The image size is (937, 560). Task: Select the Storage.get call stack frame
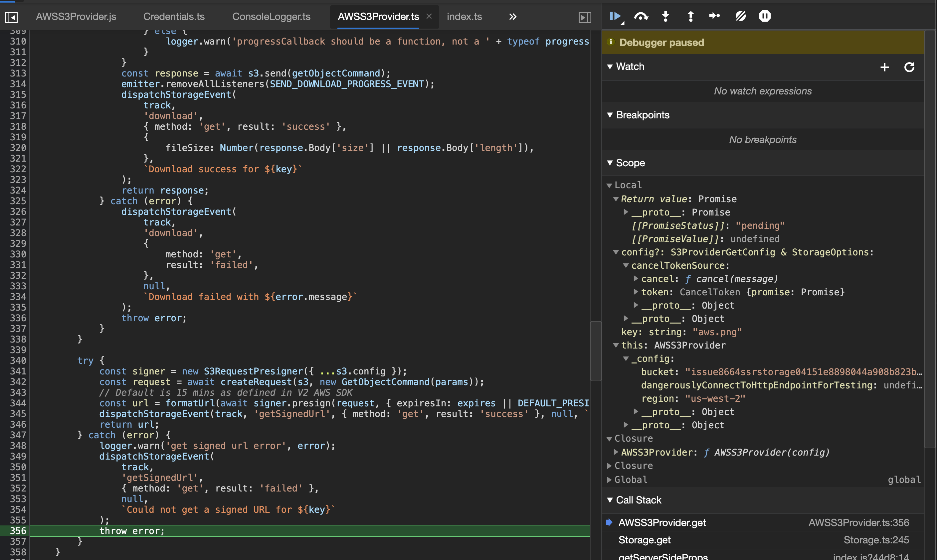click(x=645, y=540)
